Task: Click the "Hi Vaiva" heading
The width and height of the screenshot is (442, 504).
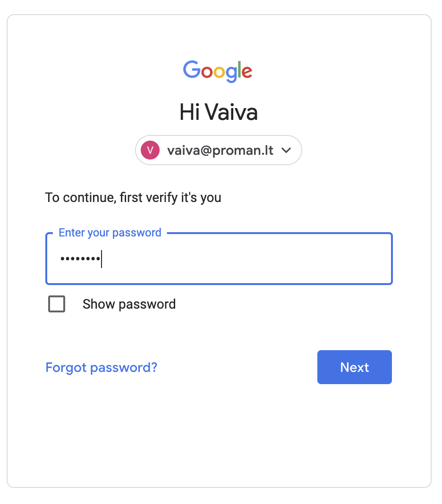Action: 219,113
